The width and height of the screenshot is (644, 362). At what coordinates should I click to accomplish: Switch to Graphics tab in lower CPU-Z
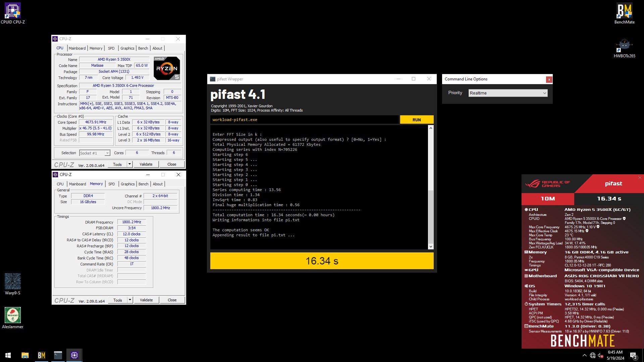128,184
